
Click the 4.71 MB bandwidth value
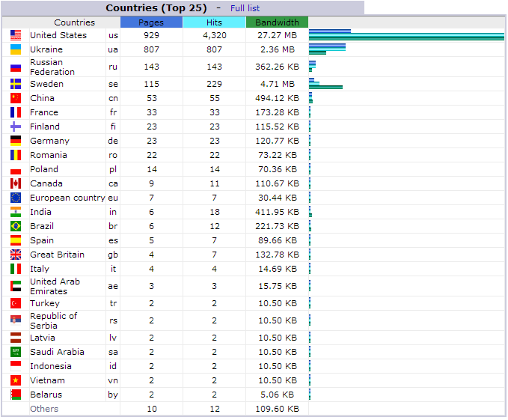click(x=278, y=84)
